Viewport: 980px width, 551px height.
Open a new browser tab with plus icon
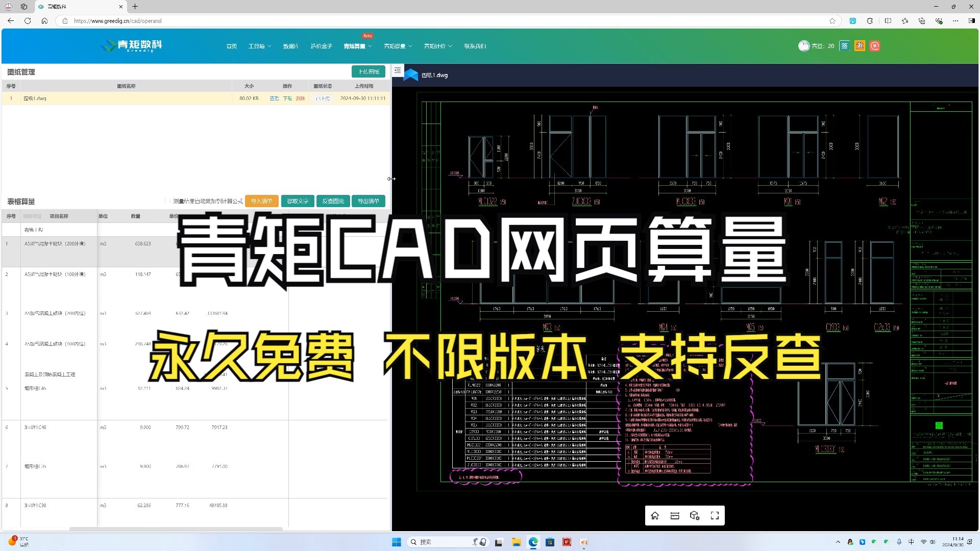[135, 7]
